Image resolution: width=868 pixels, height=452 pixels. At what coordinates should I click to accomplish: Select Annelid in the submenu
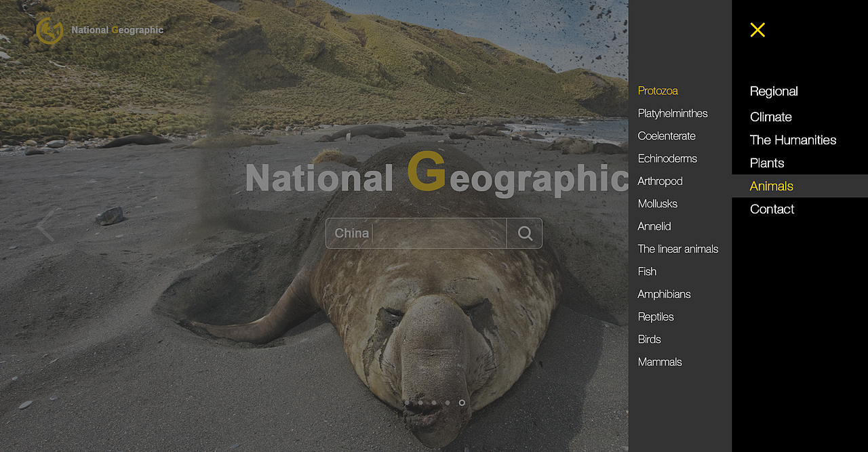coord(654,226)
